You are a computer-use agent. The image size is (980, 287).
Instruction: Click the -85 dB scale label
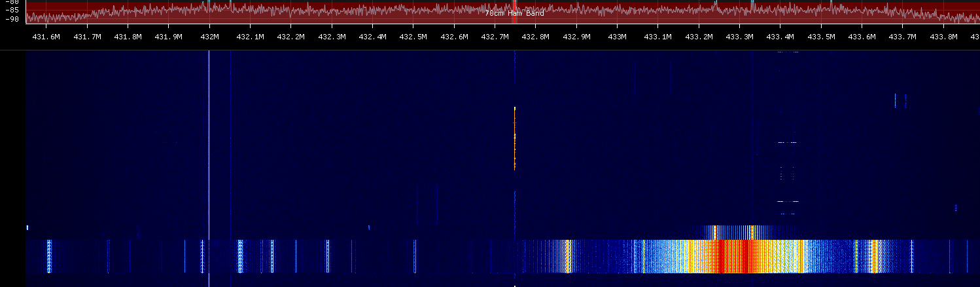(x=12, y=10)
